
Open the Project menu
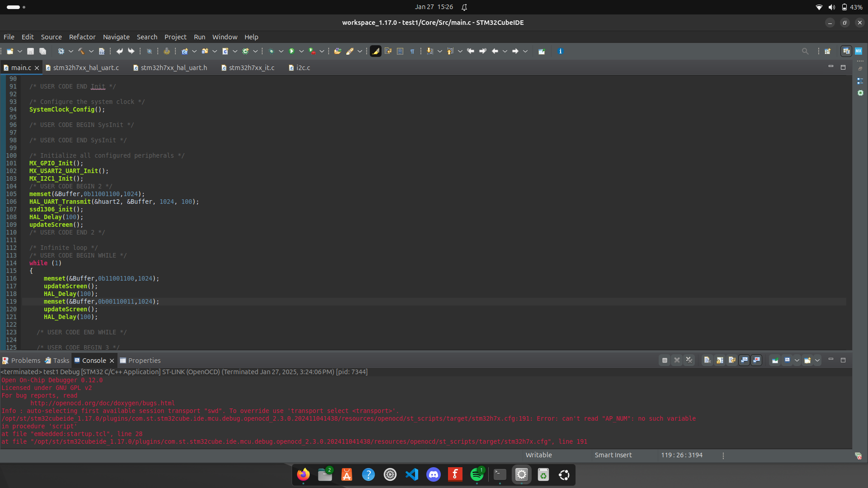pos(175,37)
